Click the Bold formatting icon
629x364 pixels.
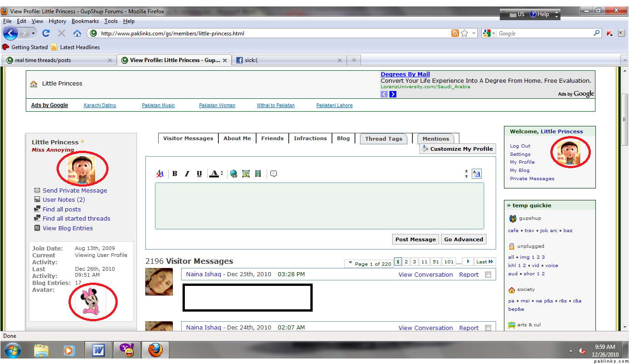click(175, 174)
